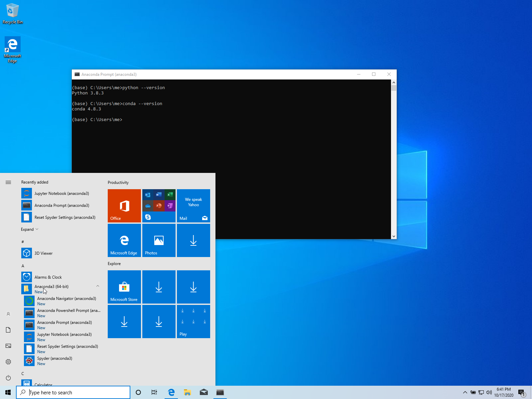532x399 pixels.
Task: Open Cortana circle on taskbar
Action: click(x=138, y=392)
